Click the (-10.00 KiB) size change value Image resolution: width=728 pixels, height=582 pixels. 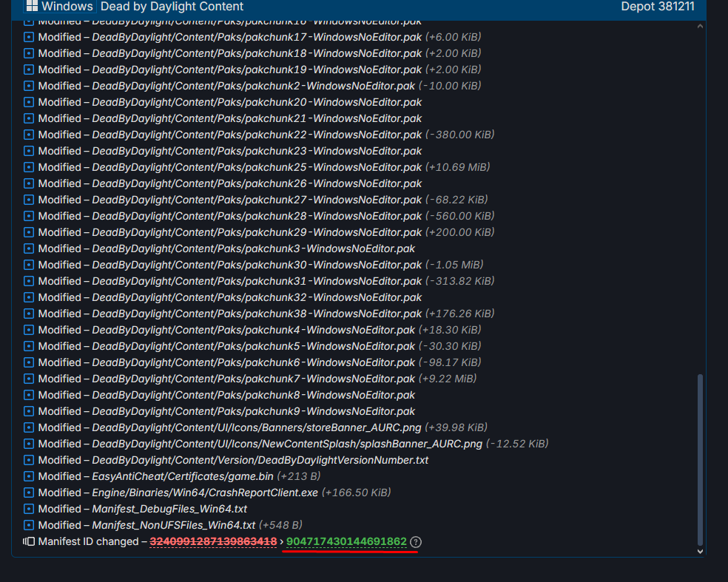tap(450, 86)
